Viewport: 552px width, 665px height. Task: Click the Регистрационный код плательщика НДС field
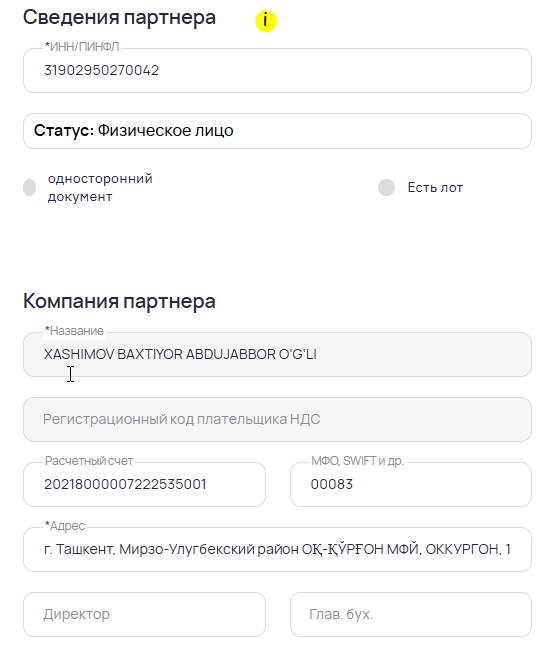click(x=277, y=419)
